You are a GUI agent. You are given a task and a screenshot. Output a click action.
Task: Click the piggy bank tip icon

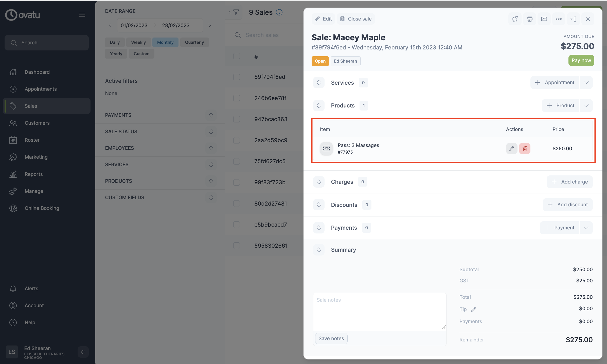515,19
